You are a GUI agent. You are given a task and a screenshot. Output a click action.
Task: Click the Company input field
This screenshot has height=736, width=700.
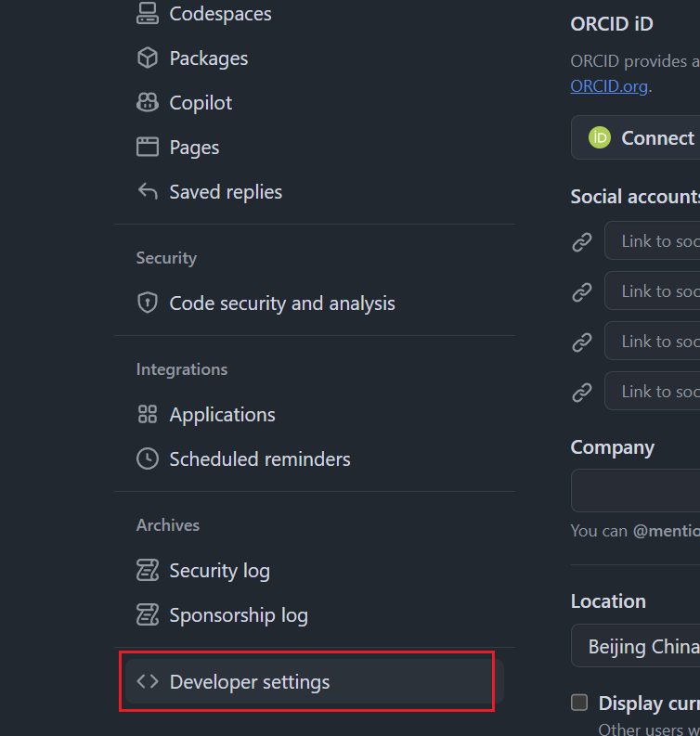pos(636,490)
